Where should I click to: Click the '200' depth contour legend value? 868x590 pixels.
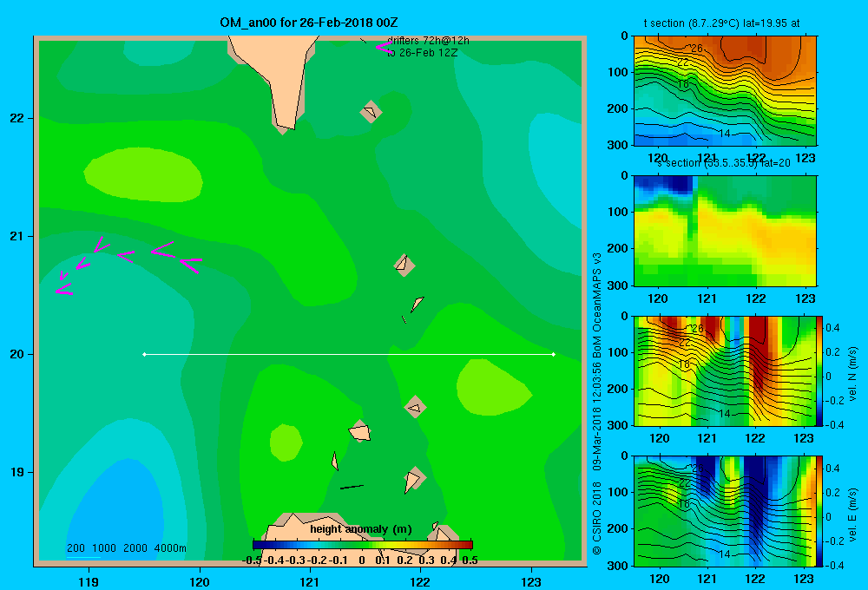pos(76,548)
